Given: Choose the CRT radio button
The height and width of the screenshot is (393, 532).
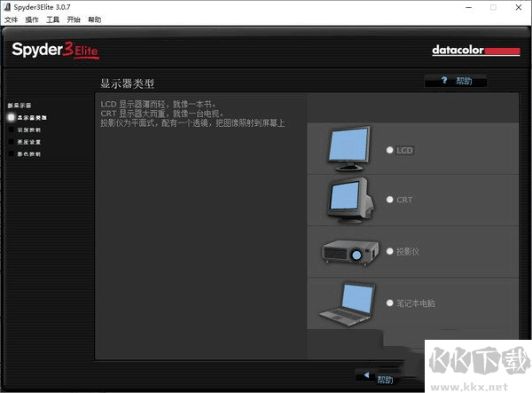Looking at the screenshot, I should (389, 200).
